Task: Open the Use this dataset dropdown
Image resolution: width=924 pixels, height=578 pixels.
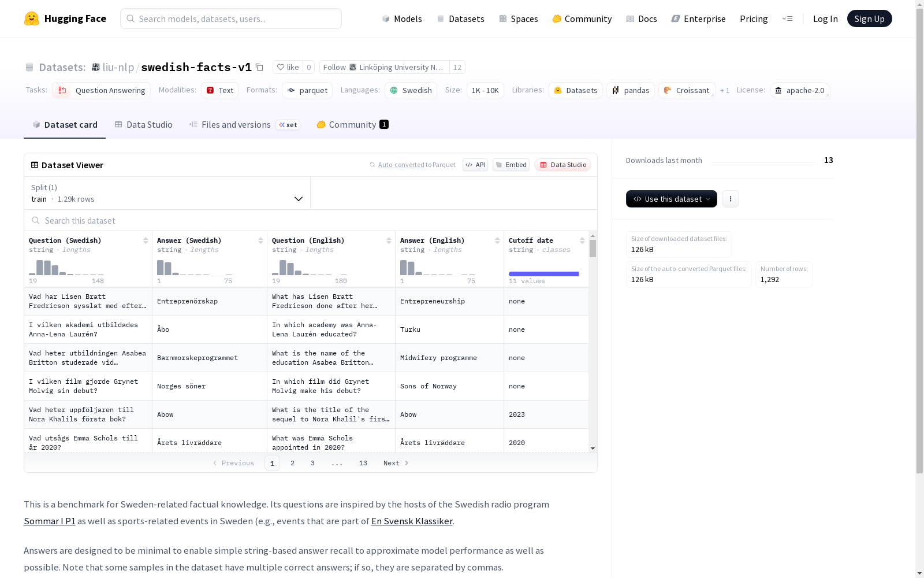Action: (672, 199)
